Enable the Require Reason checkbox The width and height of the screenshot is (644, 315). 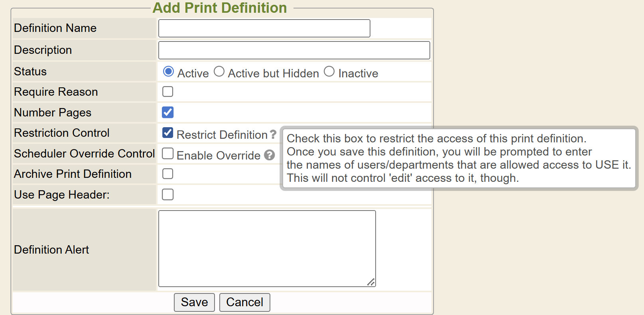[168, 92]
